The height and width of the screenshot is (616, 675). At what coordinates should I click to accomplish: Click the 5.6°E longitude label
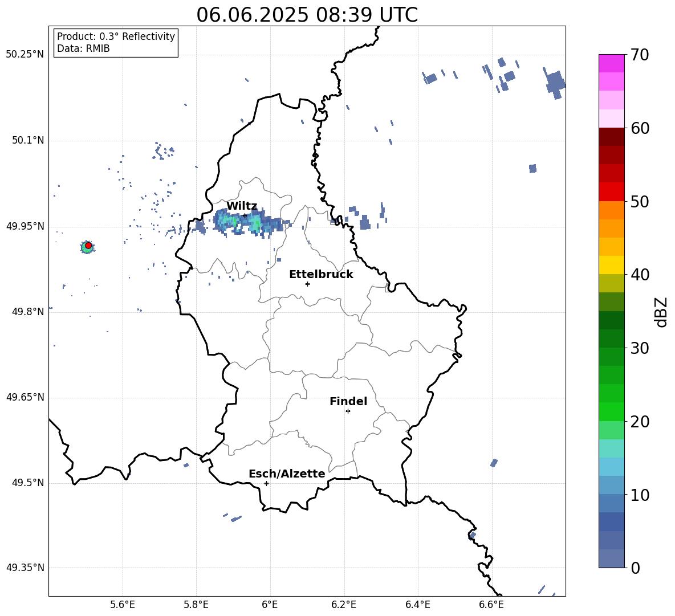123,605
